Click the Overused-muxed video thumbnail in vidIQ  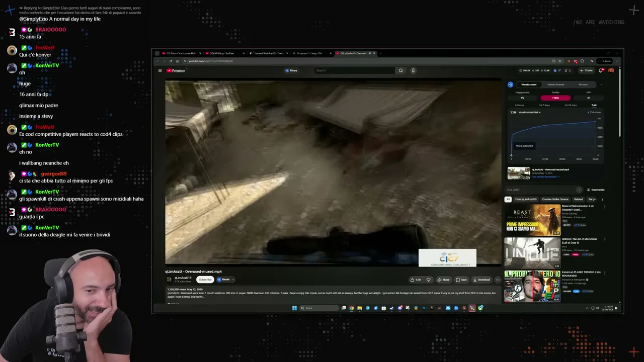tap(519, 173)
